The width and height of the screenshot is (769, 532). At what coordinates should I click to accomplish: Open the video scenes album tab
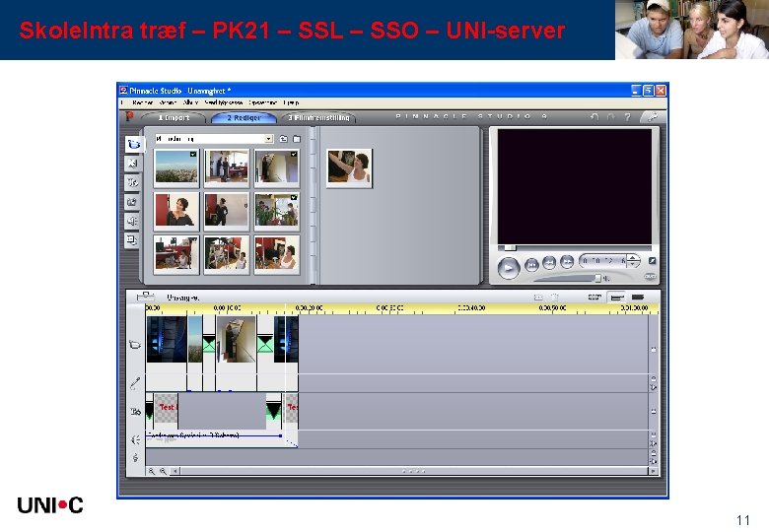coord(133,144)
